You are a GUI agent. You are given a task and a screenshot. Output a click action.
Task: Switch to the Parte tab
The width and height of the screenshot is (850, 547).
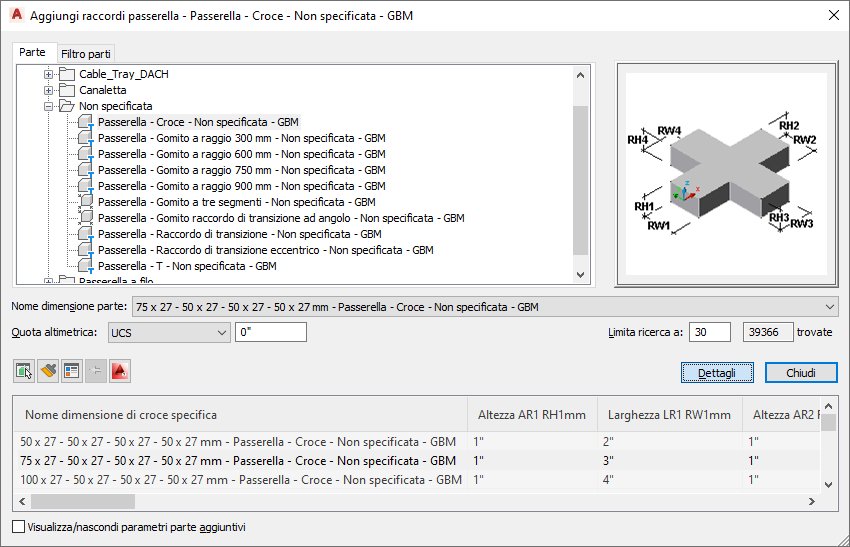pos(33,52)
